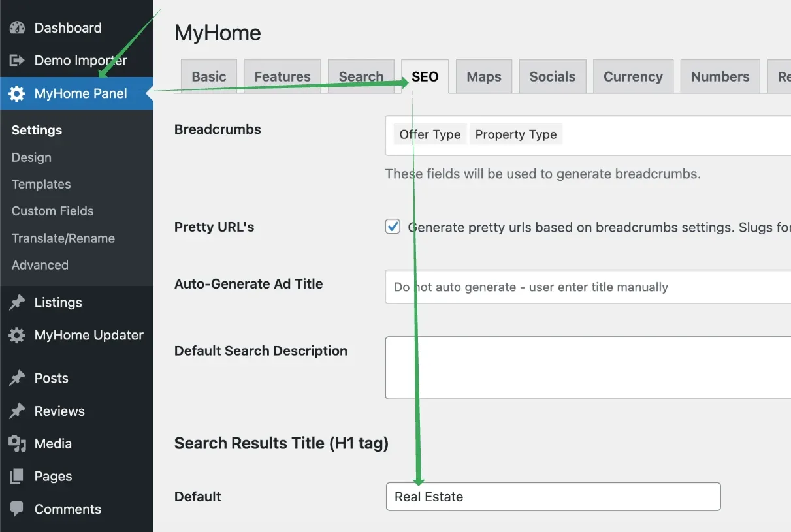
Task: Click the Property Type breadcrumb tag
Action: (x=516, y=134)
